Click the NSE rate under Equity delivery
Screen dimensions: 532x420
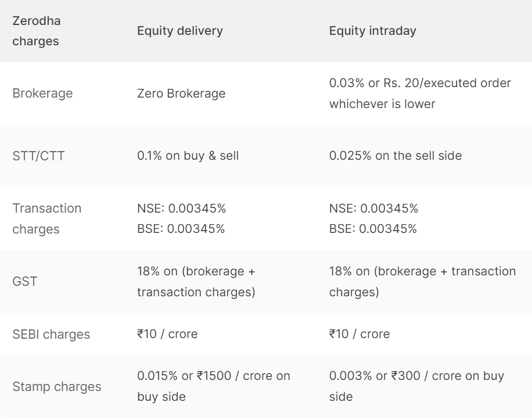point(182,209)
